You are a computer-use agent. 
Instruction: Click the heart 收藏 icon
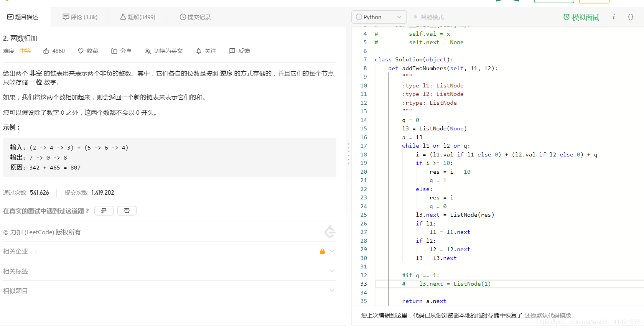81,51
